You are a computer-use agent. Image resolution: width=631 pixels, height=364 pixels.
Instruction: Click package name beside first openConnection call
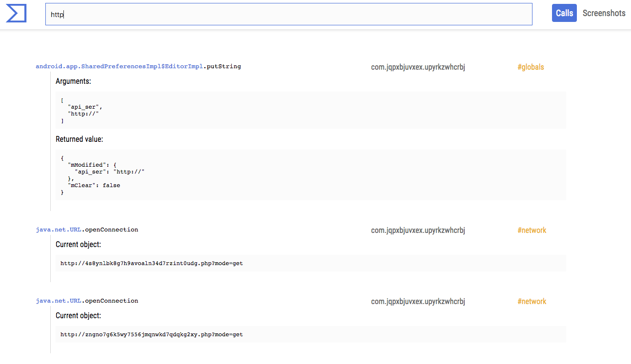tap(418, 230)
